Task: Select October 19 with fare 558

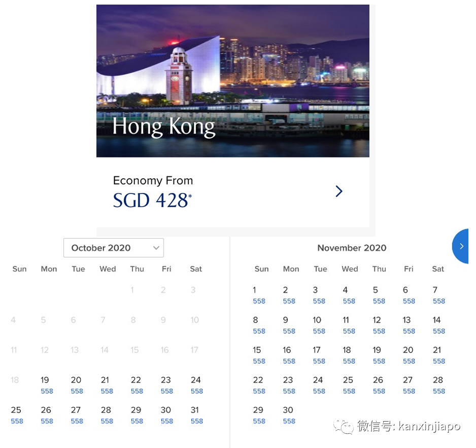Action: pyautogui.click(x=46, y=385)
